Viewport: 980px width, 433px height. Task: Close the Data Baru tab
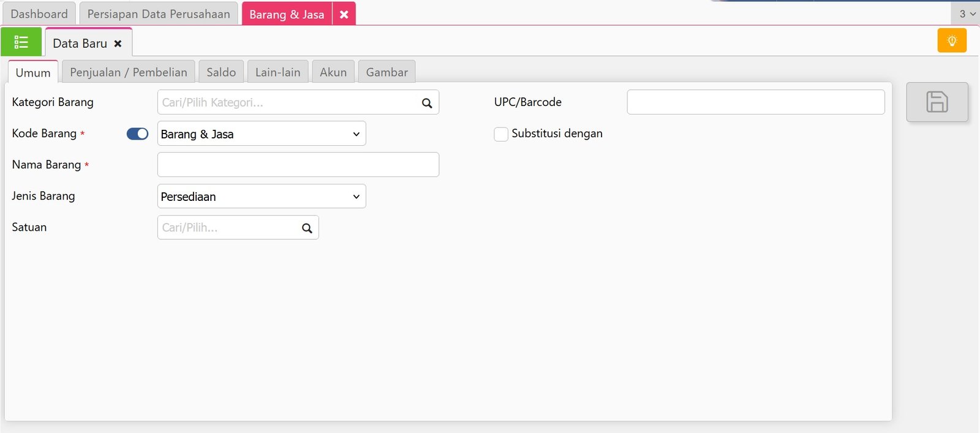(x=118, y=43)
